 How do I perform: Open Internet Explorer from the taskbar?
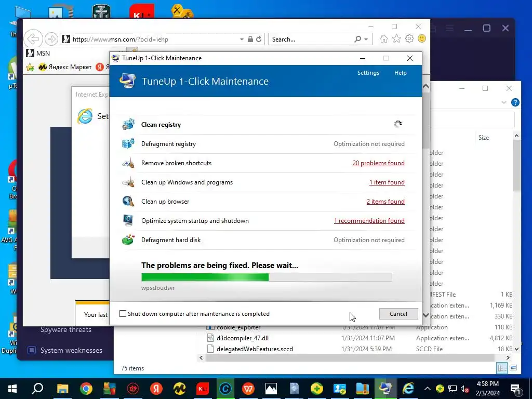pos(408,389)
